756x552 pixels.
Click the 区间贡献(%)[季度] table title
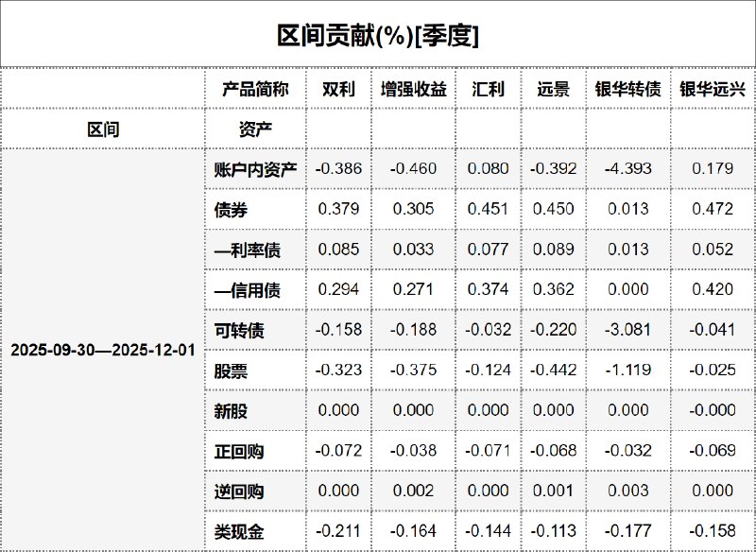pyautogui.click(x=378, y=36)
